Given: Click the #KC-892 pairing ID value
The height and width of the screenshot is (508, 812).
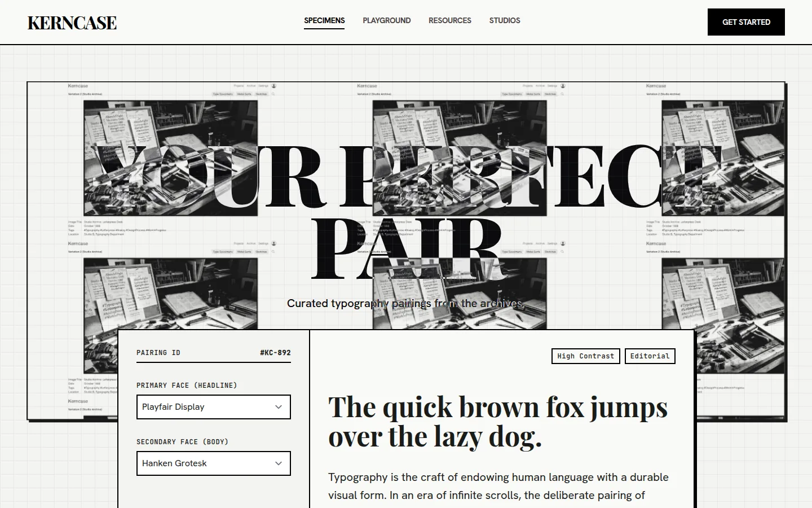Looking at the screenshot, I should tap(275, 353).
